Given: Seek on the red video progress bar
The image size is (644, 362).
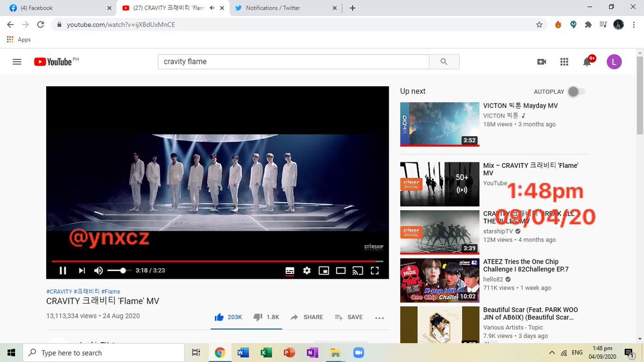Looking at the screenshot, I should tap(217, 261).
